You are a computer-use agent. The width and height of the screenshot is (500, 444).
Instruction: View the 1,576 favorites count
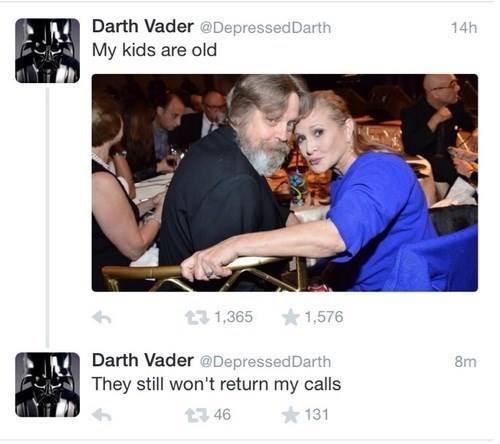(x=324, y=317)
